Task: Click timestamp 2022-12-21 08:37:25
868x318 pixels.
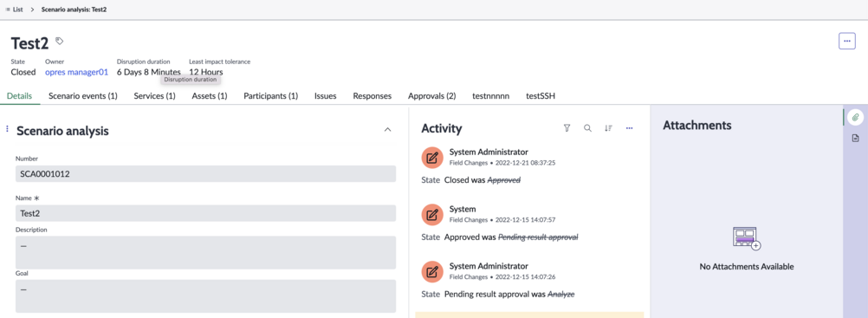Action: [525, 164]
